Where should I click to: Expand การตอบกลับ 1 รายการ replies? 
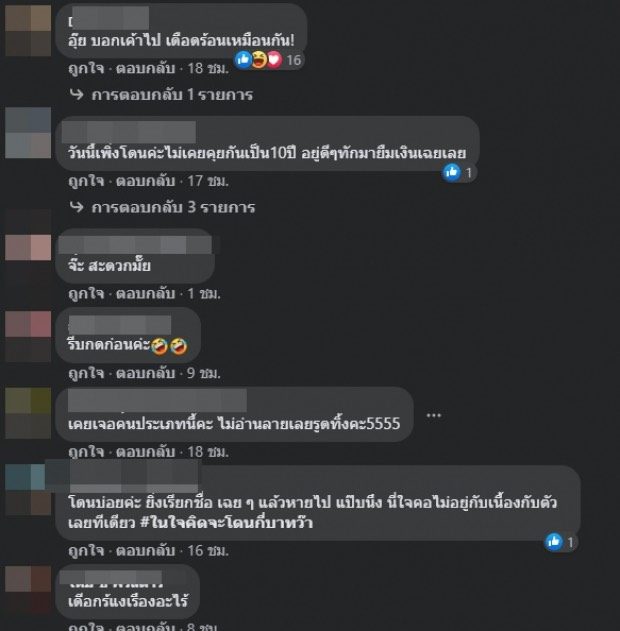(x=161, y=95)
